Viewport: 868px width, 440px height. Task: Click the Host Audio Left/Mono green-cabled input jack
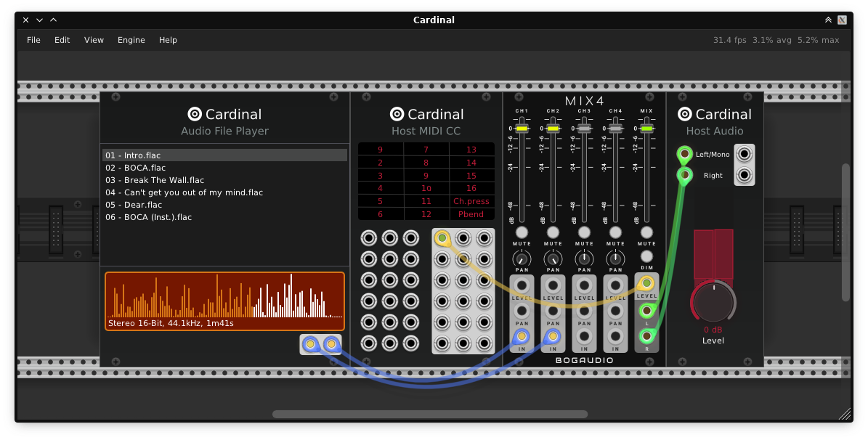pos(685,154)
